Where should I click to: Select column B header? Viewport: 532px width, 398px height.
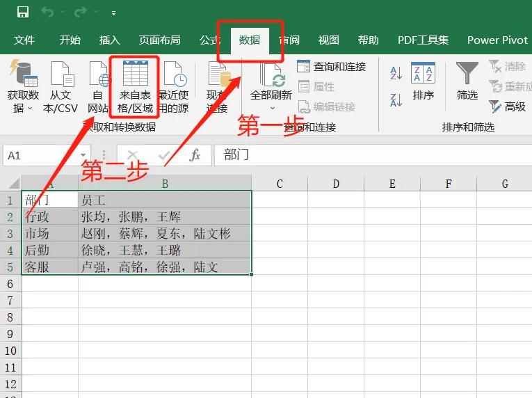tap(165, 184)
